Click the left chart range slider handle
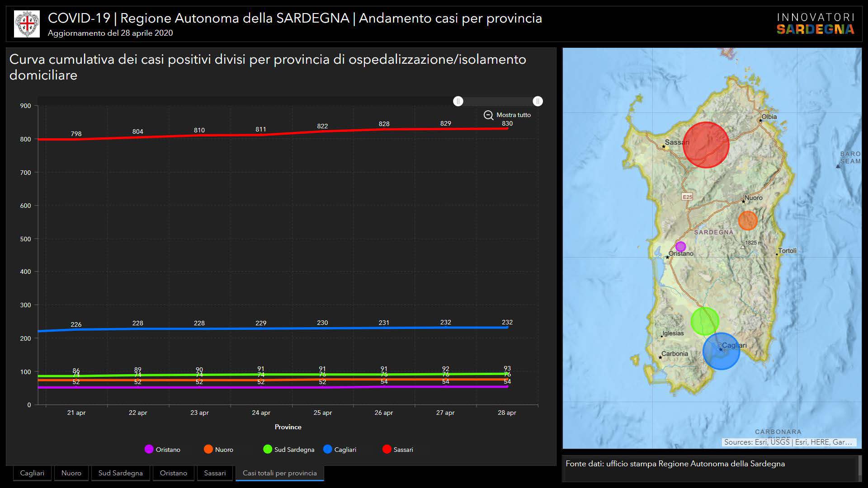Image resolution: width=868 pixels, height=488 pixels. tap(458, 101)
